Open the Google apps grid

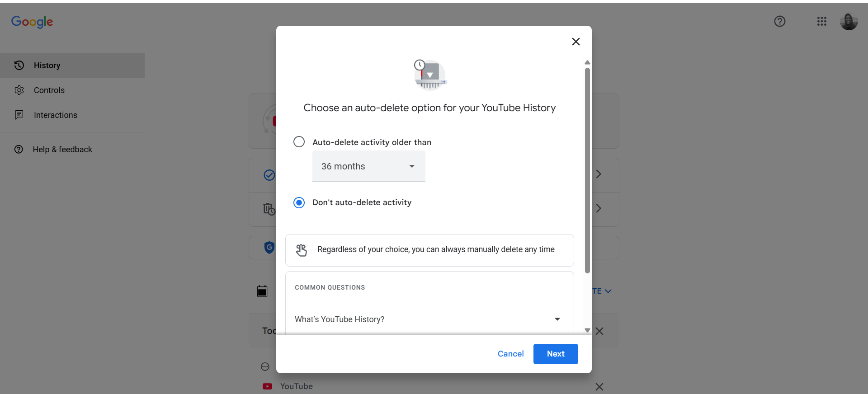click(x=821, y=21)
